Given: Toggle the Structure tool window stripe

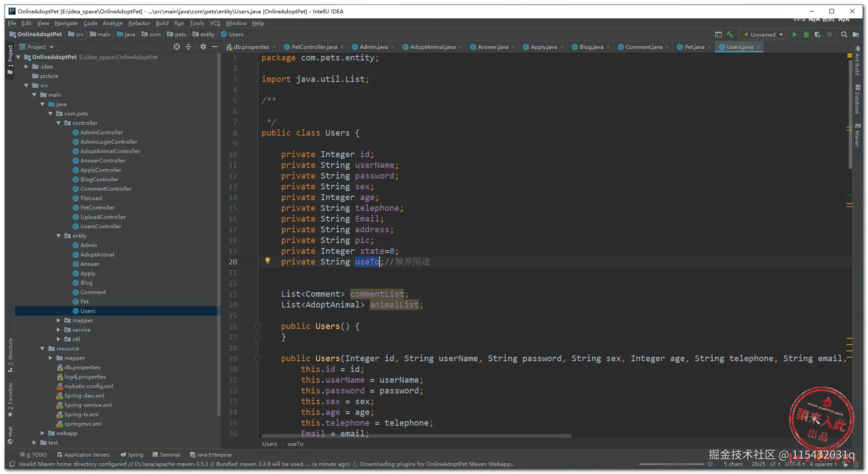Looking at the screenshot, I should (x=10, y=355).
